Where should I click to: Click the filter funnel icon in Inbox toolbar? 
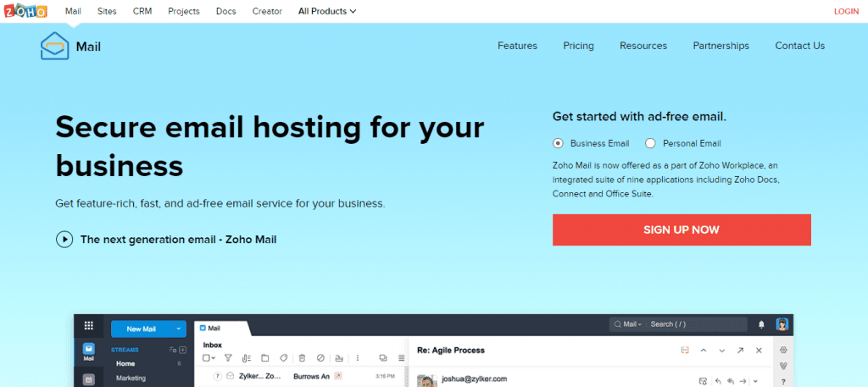(x=227, y=357)
